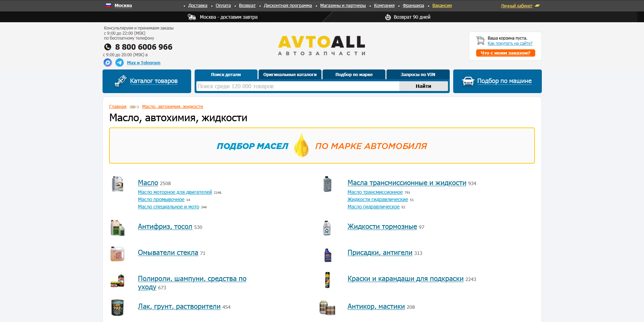644x322 pixels.
Task: Open Масло промывочное link
Action: 161,199
